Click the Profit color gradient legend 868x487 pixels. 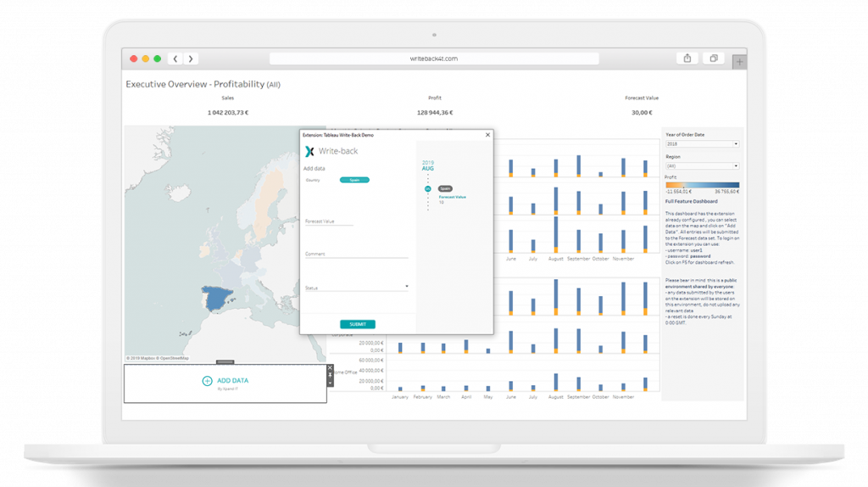coord(701,184)
